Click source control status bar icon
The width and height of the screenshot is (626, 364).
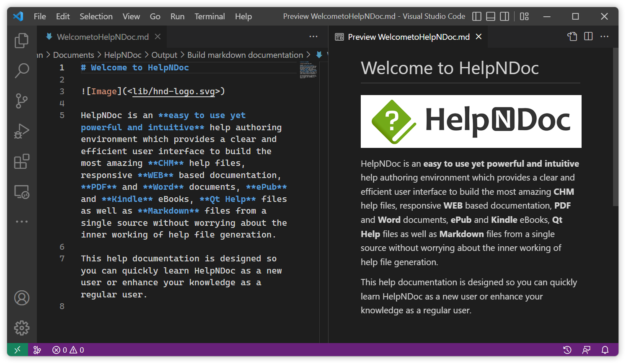pos(37,350)
